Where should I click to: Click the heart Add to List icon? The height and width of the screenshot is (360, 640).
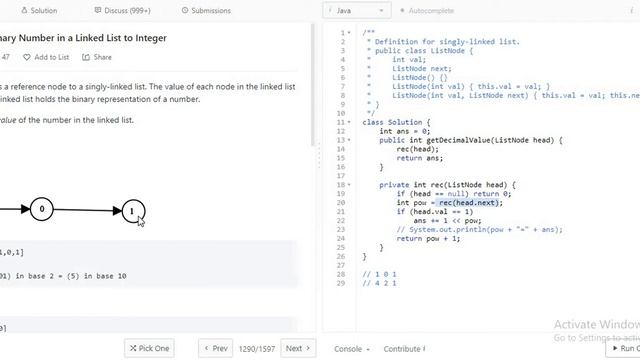tap(27, 57)
